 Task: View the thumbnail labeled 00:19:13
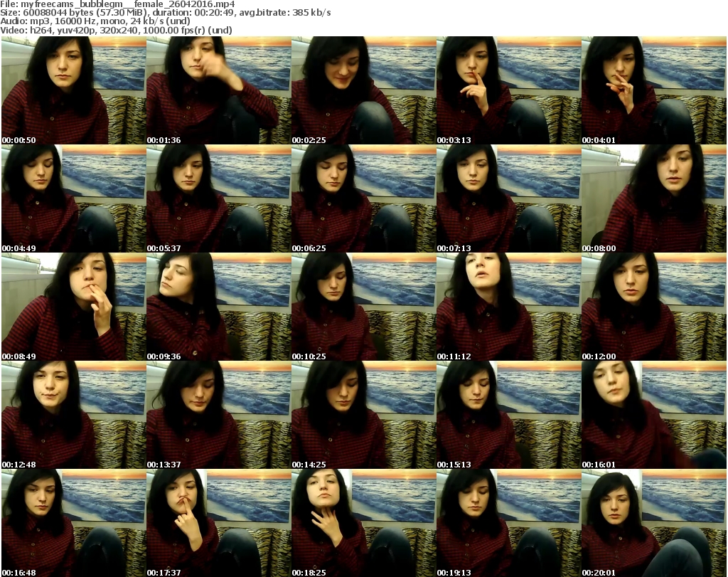click(x=508, y=523)
